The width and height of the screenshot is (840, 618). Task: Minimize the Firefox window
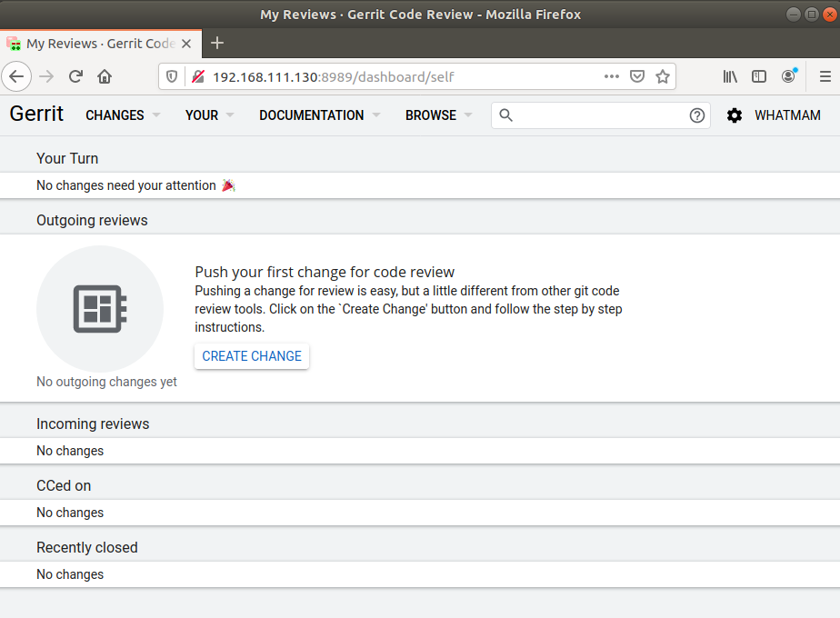[x=794, y=14]
